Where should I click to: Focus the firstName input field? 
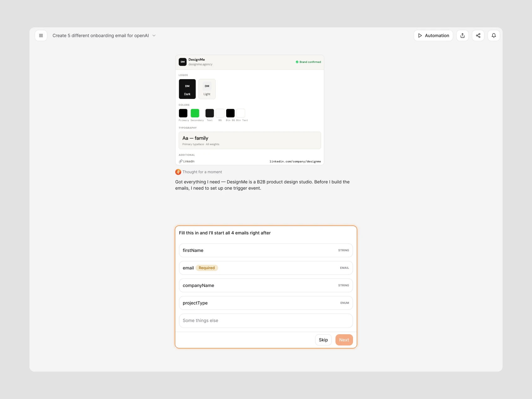(266, 250)
